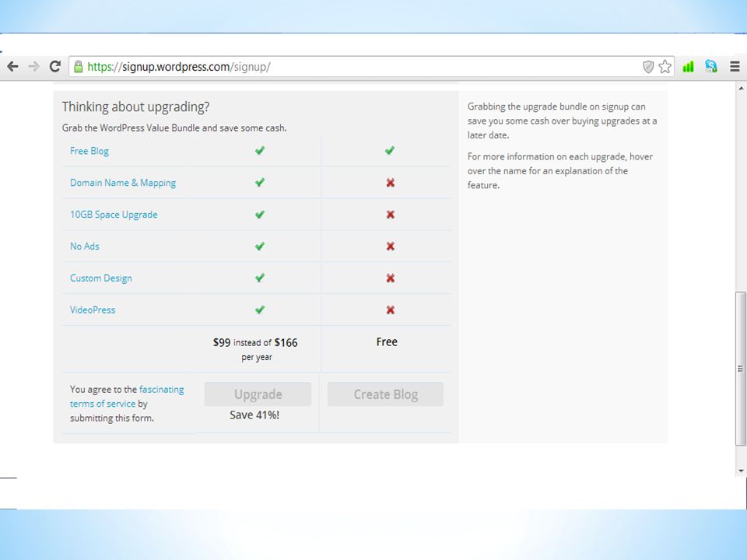Click the Create Blog button
Screen dimensions: 747x560
[385, 394]
